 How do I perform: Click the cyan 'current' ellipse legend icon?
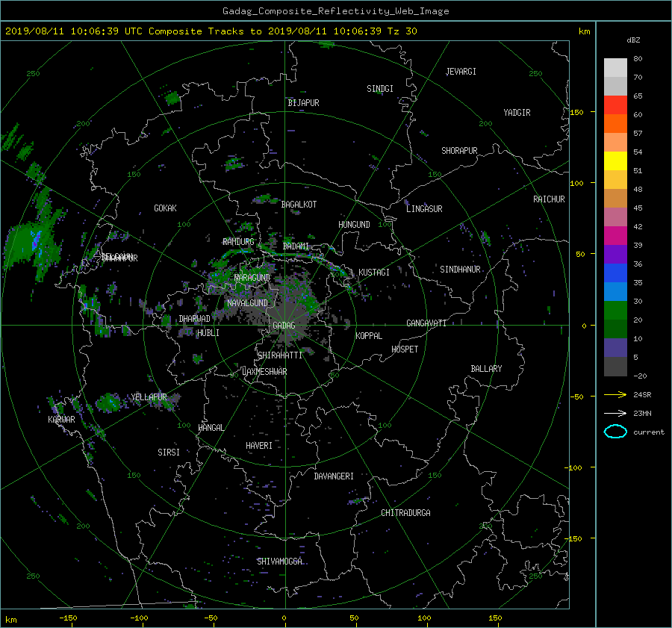615,432
